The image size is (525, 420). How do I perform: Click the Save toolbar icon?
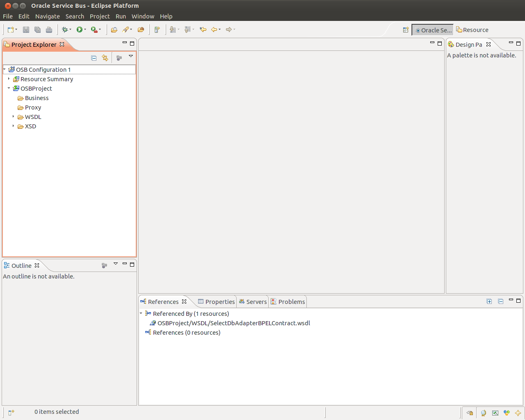[x=26, y=30]
